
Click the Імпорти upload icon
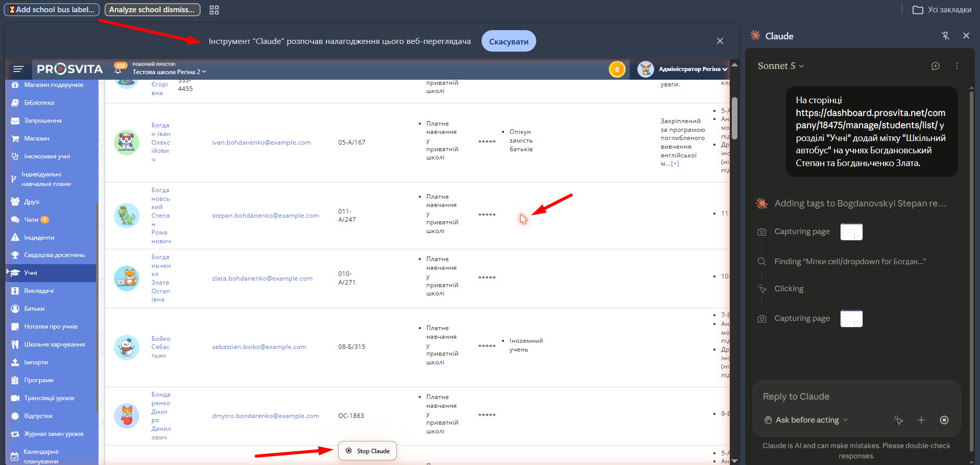pyautogui.click(x=15, y=362)
